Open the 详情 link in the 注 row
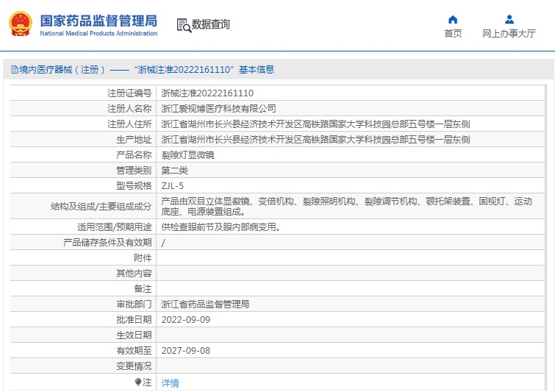This screenshot has width=555, height=392. 170,382
